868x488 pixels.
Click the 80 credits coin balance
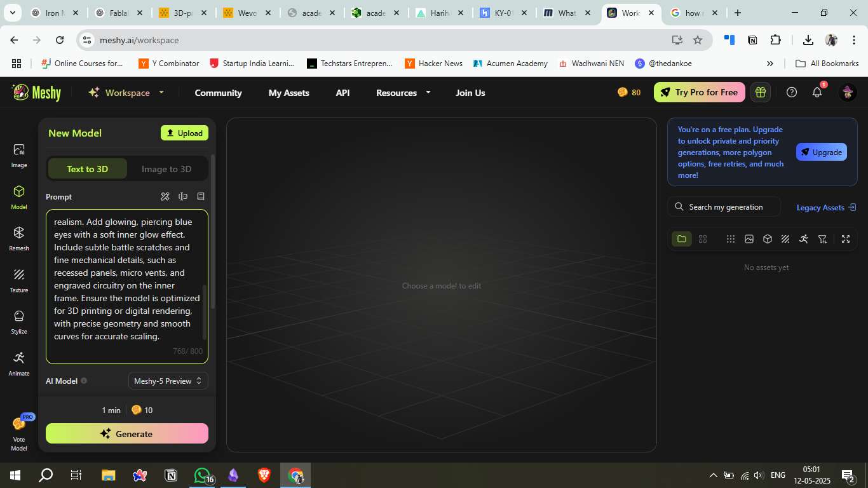[x=629, y=92]
